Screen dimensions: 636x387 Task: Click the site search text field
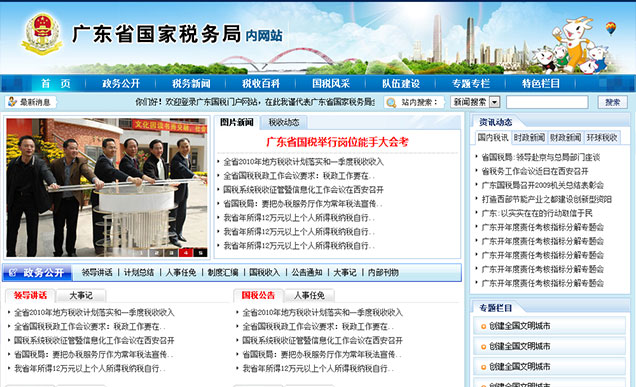(x=547, y=102)
